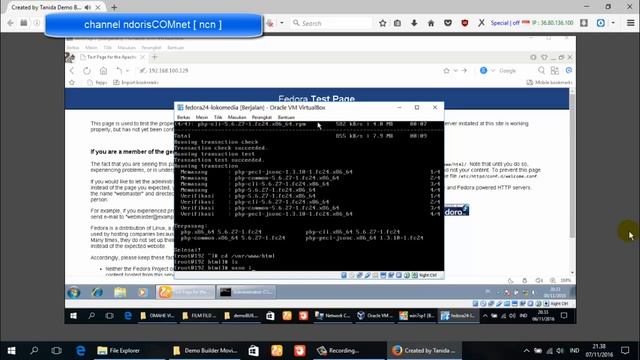Viewport: 640px width, 360px height.
Task: Open host taskbar search magnifier
Action: click(34, 351)
